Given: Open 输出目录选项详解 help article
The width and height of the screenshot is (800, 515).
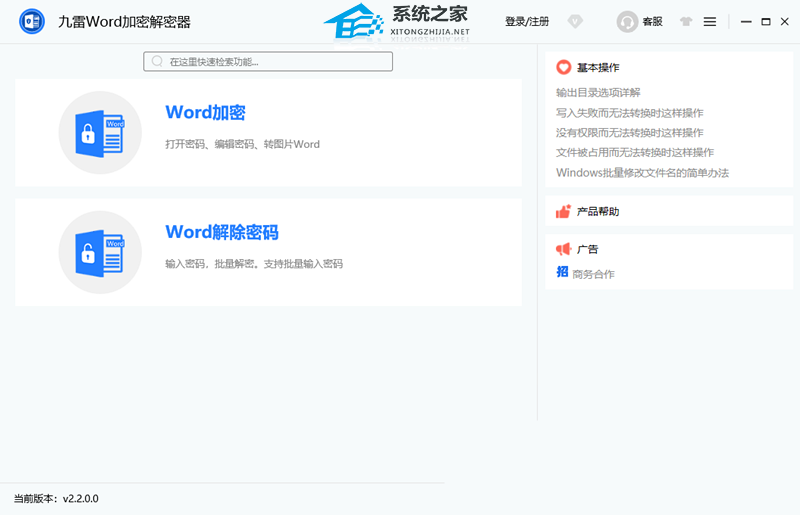Looking at the screenshot, I should click(598, 93).
